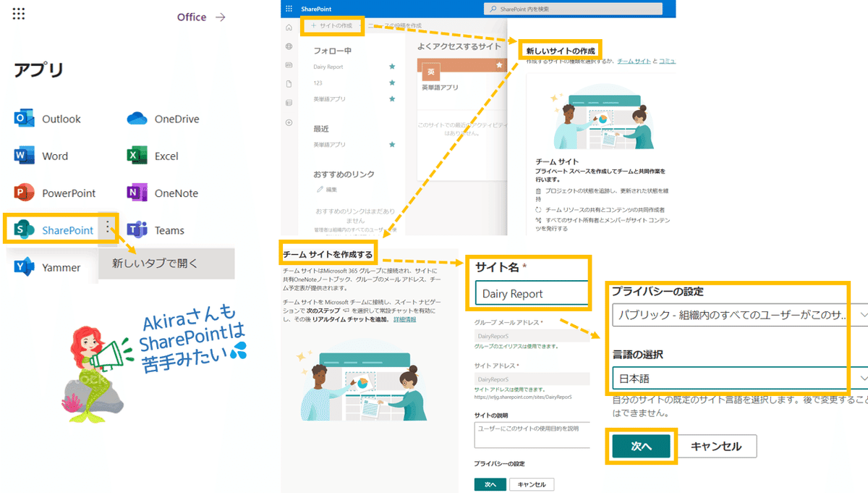The width and height of the screenshot is (868, 493).
Task: Click the SharePoint app icon
Action: coord(25,230)
